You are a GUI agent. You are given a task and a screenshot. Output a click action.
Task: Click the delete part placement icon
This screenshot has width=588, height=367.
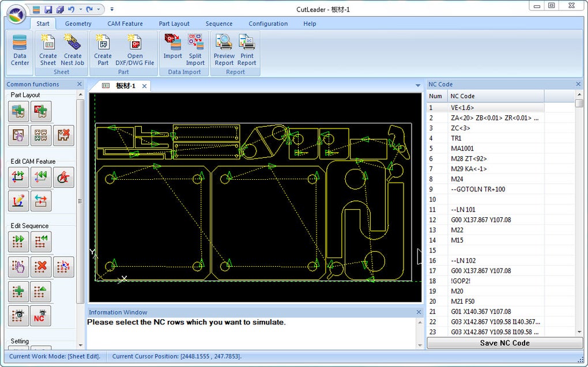63,135
